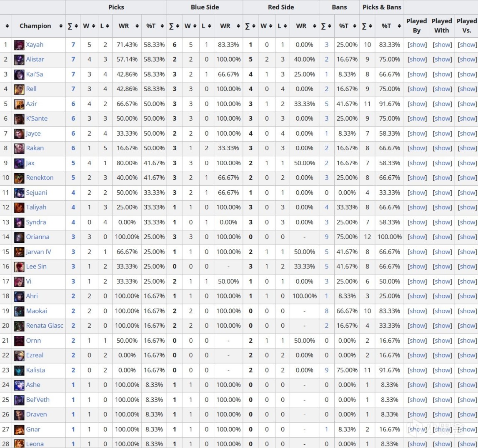478x448 pixels.
Task: Click Jarvan IV's champion portrait icon
Action: (19, 252)
